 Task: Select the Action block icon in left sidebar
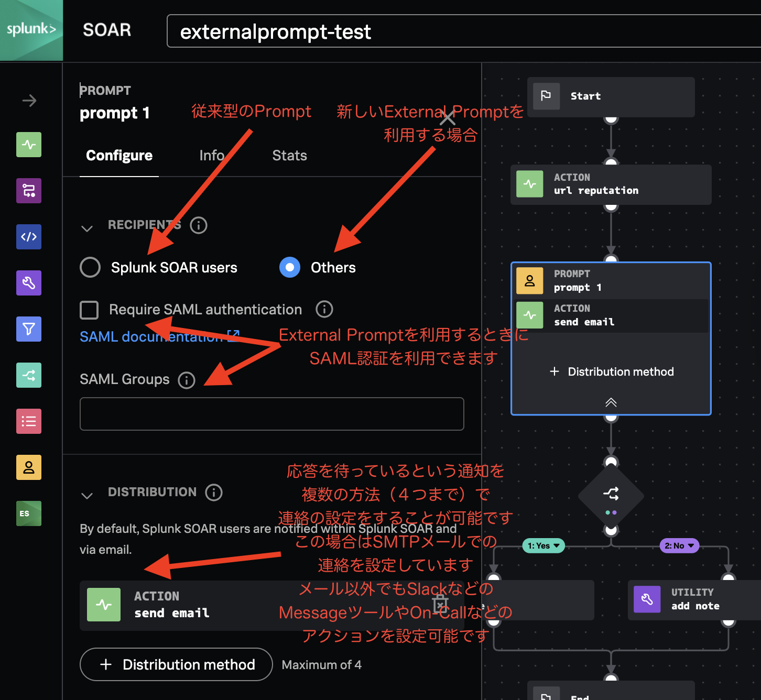[x=28, y=145]
